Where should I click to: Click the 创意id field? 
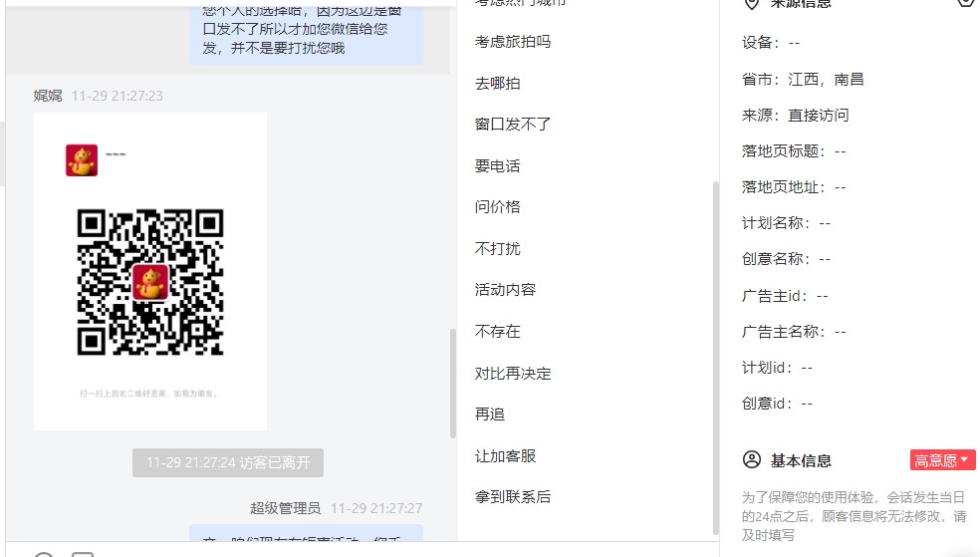[x=778, y=404]
